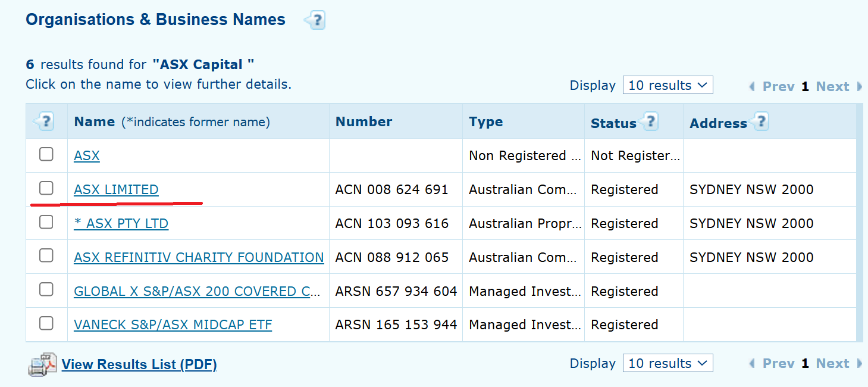Select checkbox for the ASX non-registered row

[46, 155]
